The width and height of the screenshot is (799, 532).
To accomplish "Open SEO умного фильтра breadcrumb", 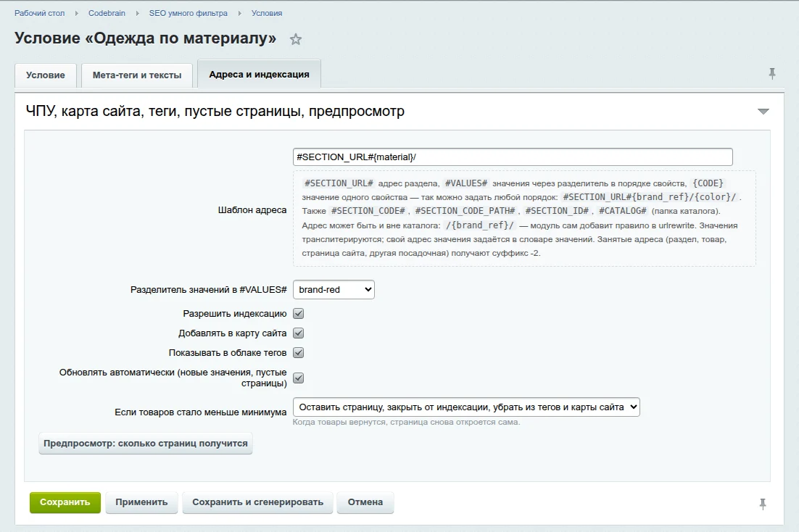I will pyautogui.click(x=188, y=13).
